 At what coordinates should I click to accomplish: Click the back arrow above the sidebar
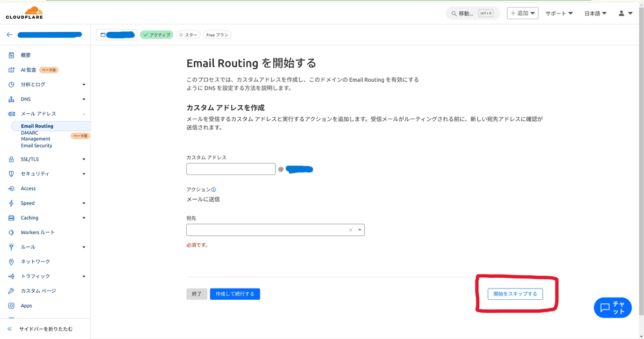coord(9,34)
